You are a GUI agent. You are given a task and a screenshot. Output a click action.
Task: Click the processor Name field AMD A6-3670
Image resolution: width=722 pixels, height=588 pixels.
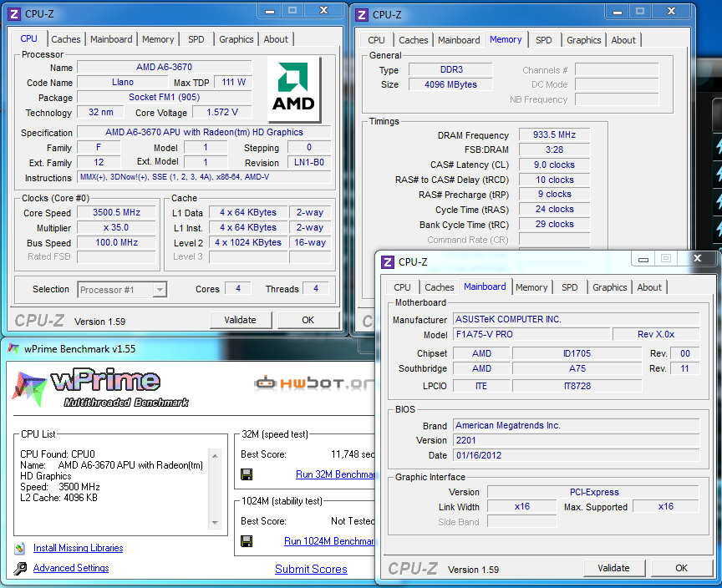pos(165,67)
